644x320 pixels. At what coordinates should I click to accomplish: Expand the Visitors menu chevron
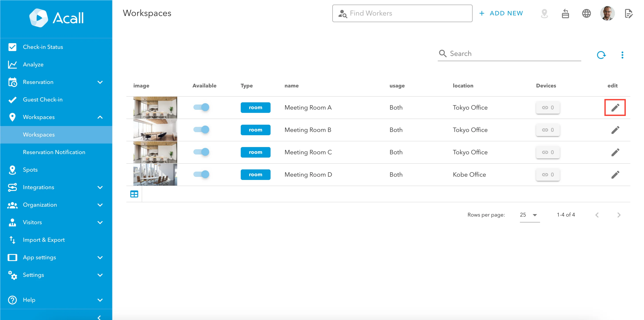[100, 222]
